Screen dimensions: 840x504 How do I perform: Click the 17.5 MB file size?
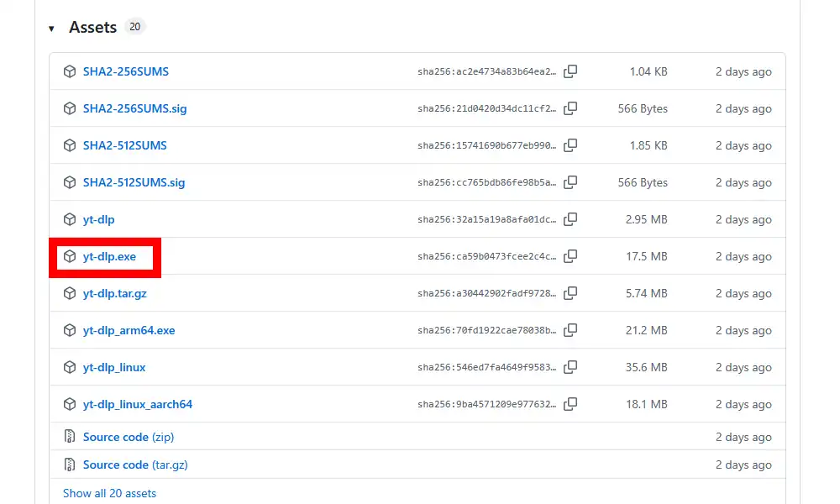pos(647,256)
